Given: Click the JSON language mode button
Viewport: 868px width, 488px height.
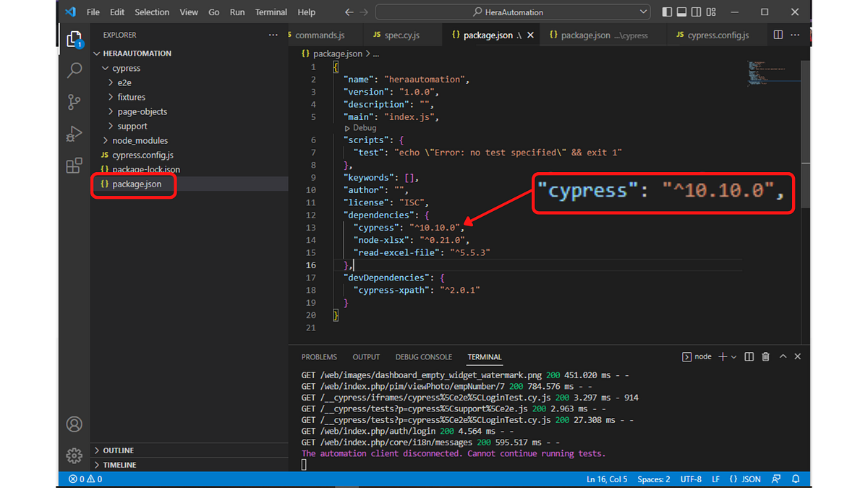Looking at the screenshot, I should 745,479.
